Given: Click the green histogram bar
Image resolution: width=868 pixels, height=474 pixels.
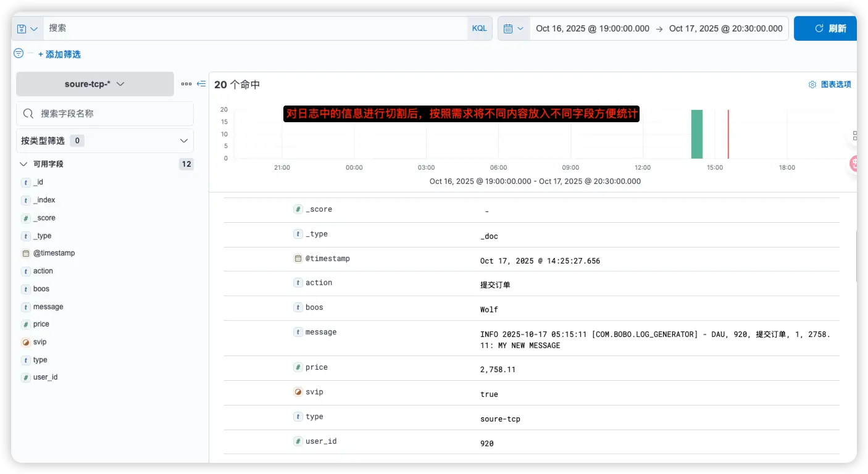Looking at the screenshot, I should click(697, 134).
